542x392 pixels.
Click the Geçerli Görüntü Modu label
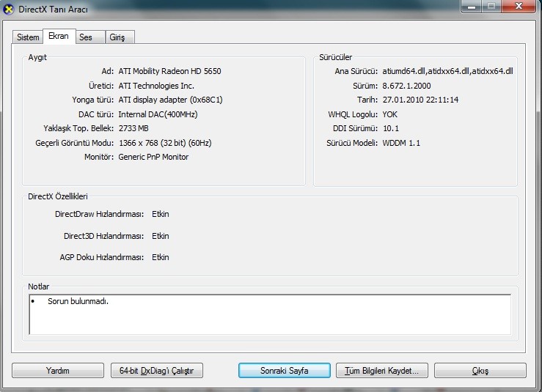74,143
